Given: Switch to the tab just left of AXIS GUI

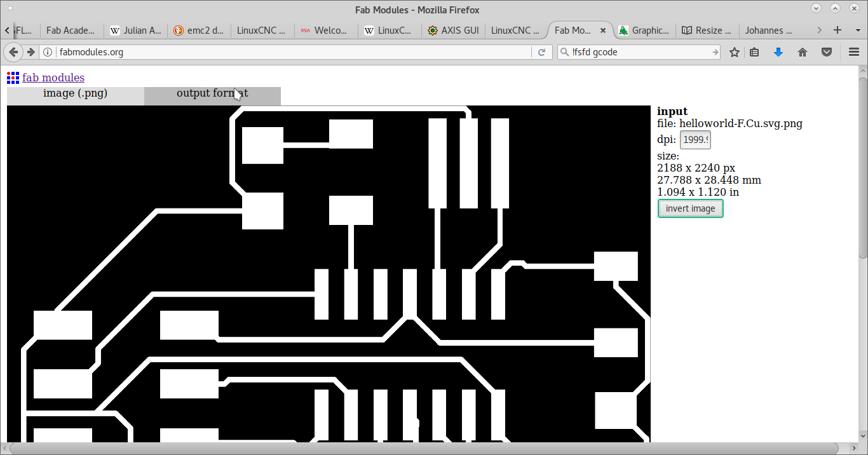Looking at the screenshot, I should pos(390,30).
